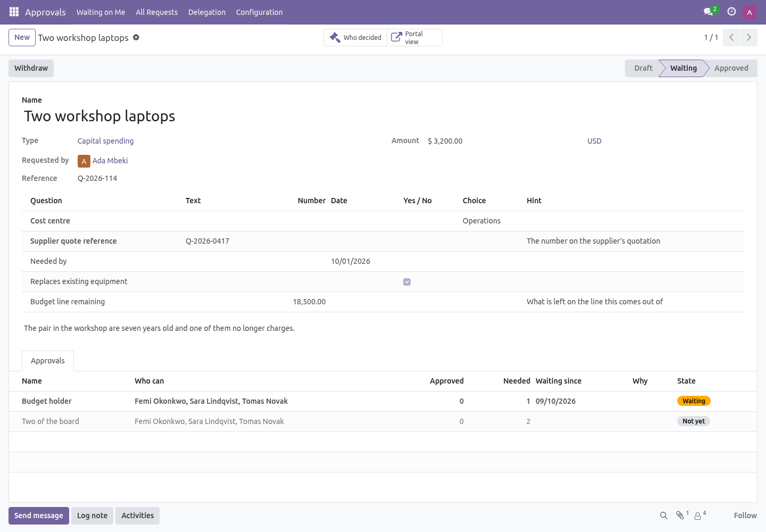The height and width of the screenshot is (532, 766).
Task: Click the gear icon beside record title
Action: click(x=136, y=37)
